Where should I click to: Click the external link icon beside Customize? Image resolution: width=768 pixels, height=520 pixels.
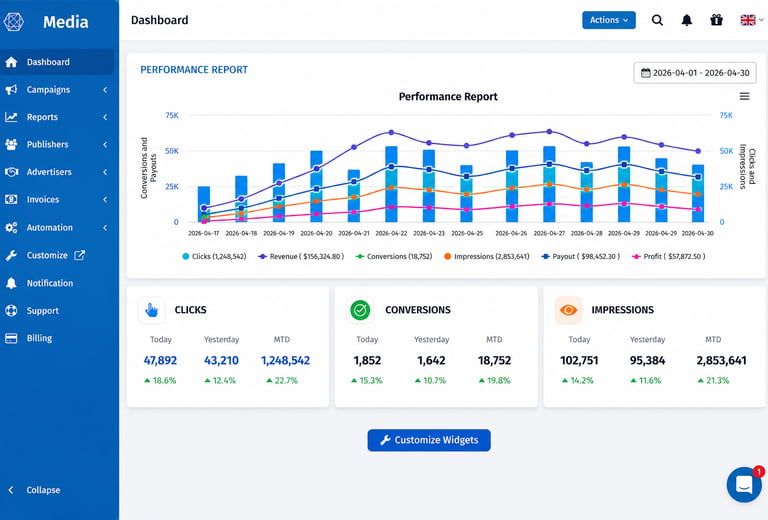coord(79,255)
